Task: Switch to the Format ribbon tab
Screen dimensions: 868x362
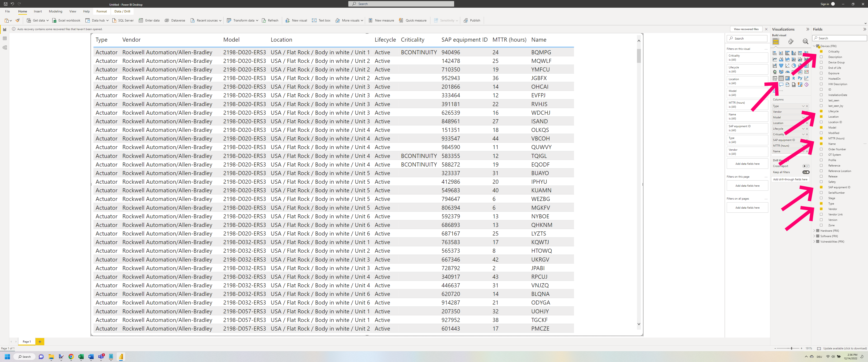Action: click(x=101, y=12)
